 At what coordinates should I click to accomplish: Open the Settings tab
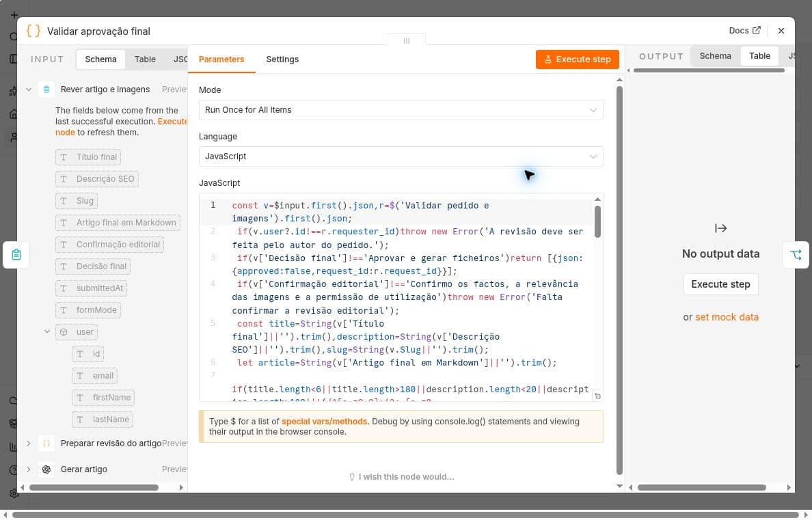coord(282,59)
